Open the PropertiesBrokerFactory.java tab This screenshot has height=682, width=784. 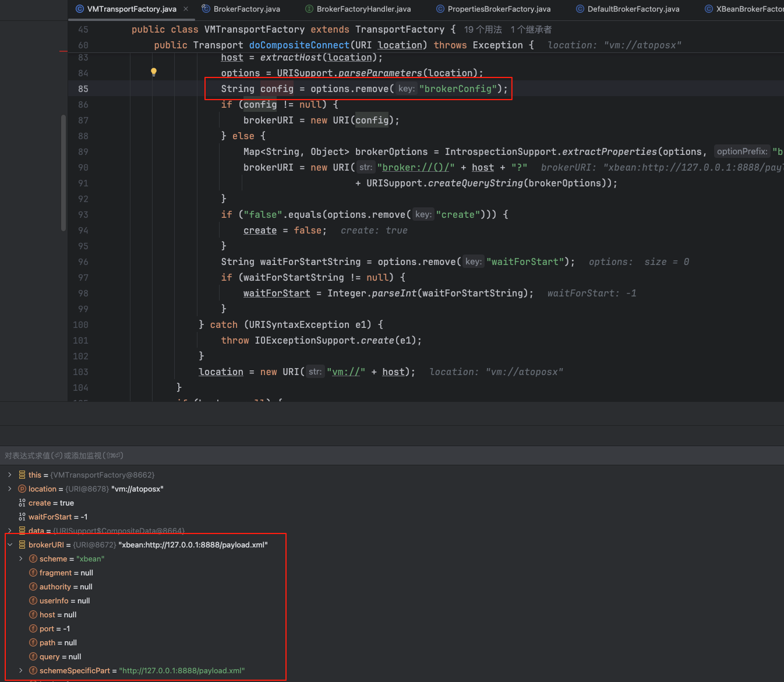[x=499, y=9]
